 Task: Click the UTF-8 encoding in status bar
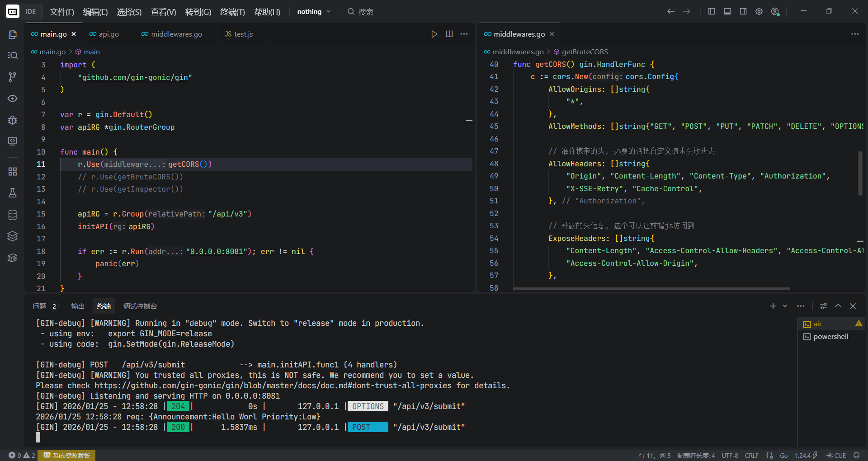pos(730,455)
